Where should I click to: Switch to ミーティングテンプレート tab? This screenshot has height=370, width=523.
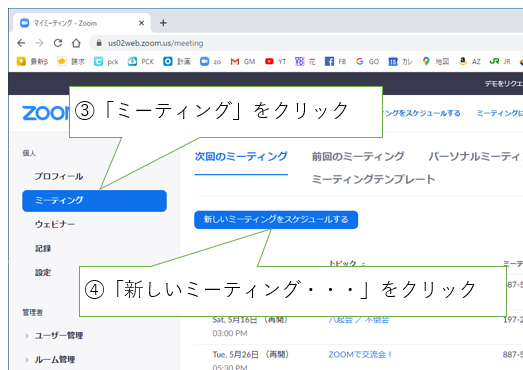point(374,179)
